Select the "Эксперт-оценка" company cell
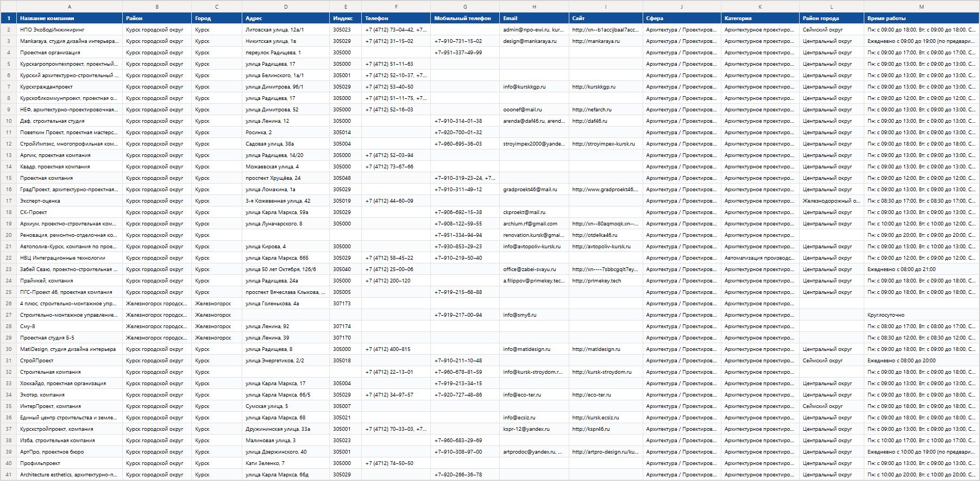Image resolution: width=980 pixels, height=490 pixels. (70, 201)
